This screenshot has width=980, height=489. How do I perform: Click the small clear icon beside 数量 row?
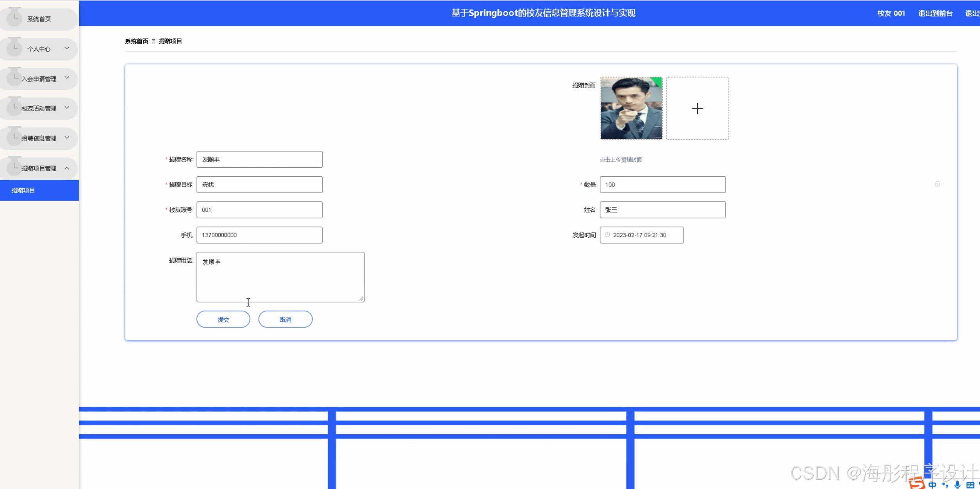[937, 184]
